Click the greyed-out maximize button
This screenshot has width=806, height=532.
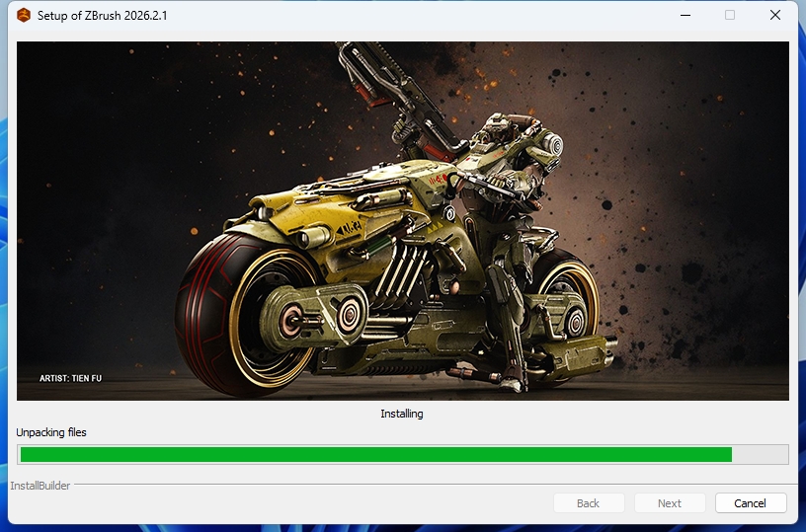(730, 16)
